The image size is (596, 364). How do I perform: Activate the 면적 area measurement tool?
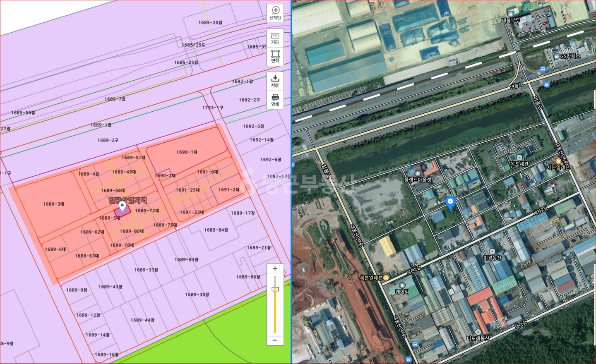[x=275, y=57]
